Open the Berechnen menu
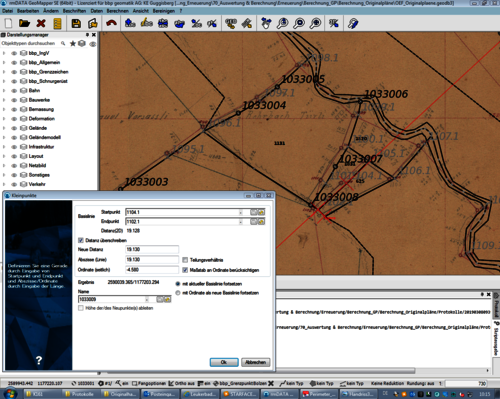Viewport: 500px width, 399px height. pyautogui.click(x=117, y=11)
